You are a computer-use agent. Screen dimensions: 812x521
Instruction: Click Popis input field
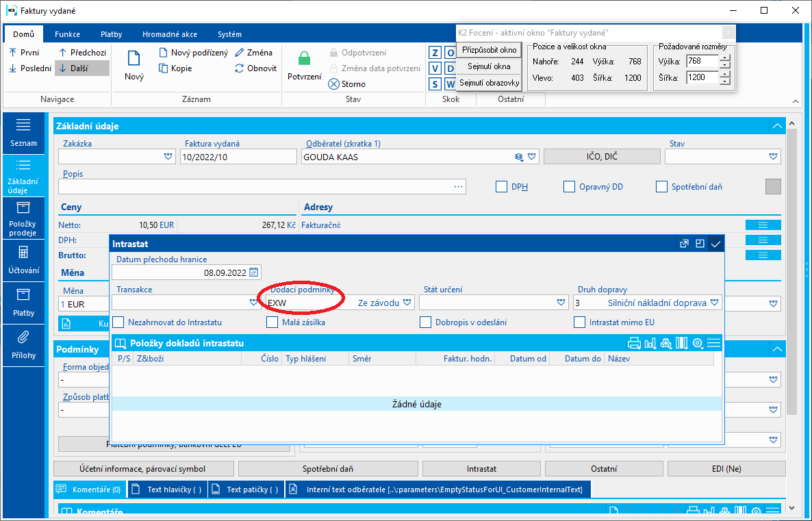tap(262, 186)
